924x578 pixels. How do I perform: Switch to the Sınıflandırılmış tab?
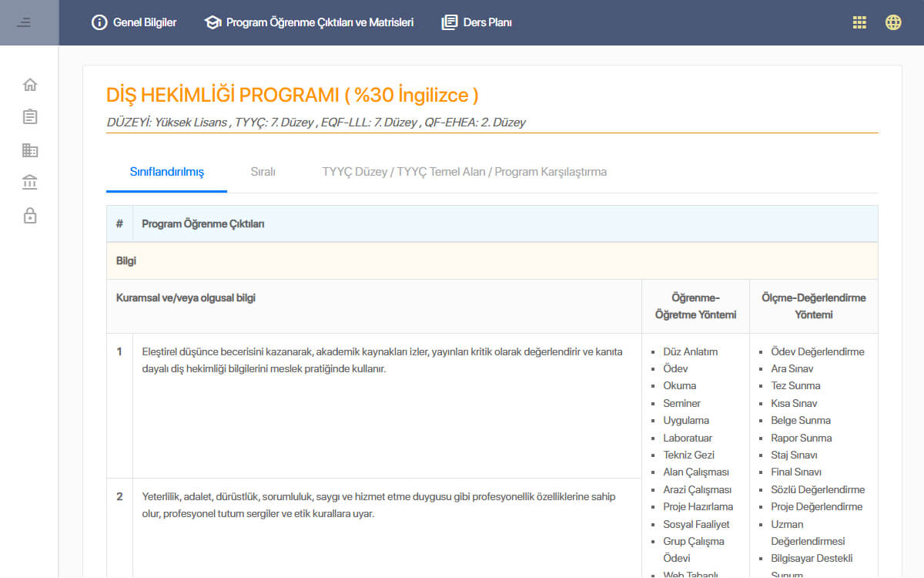tap(167, 172)
